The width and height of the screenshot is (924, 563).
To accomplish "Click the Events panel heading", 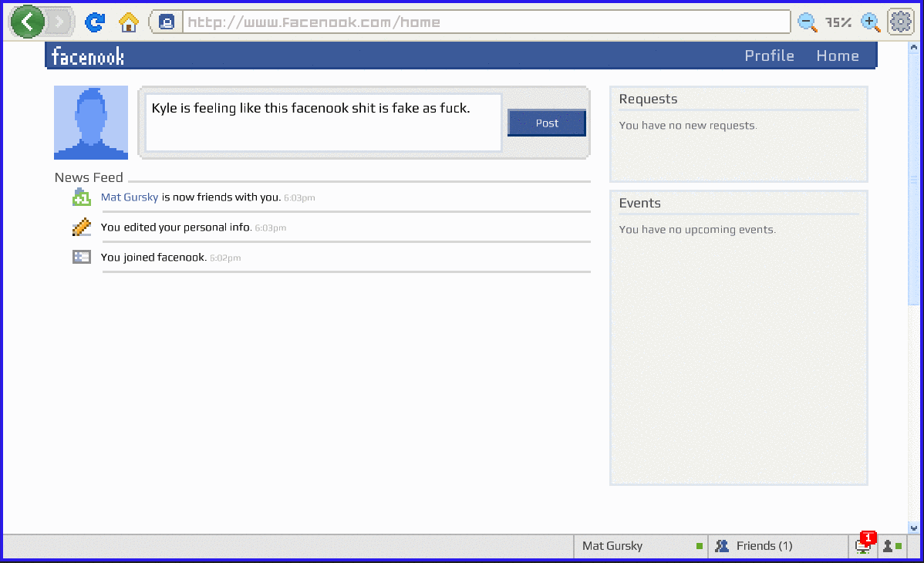I will [x=640, y=203].
